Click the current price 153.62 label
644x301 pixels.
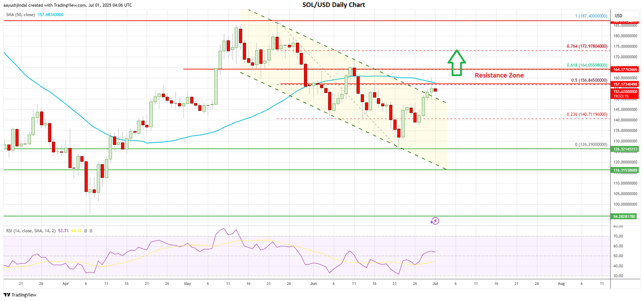click(625, 92)
